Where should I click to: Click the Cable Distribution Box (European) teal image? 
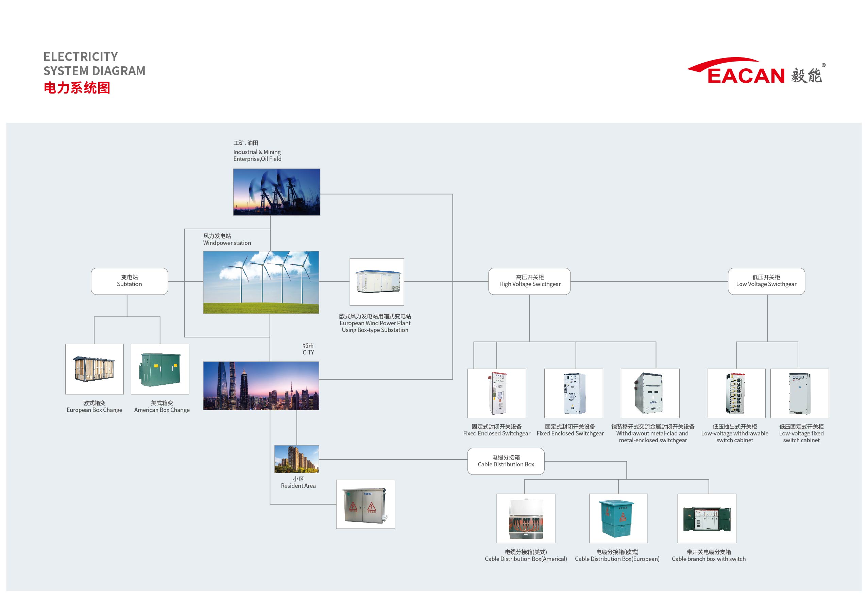[619, 518]
